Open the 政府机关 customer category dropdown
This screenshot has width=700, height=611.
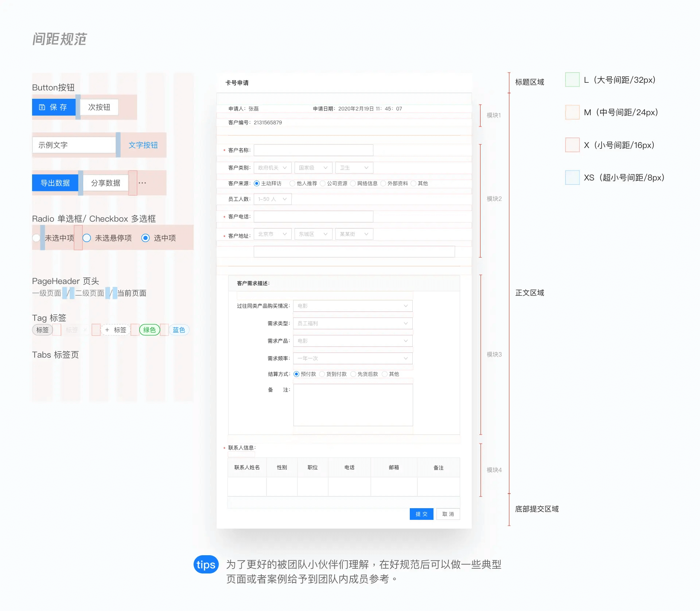[272, 168]
